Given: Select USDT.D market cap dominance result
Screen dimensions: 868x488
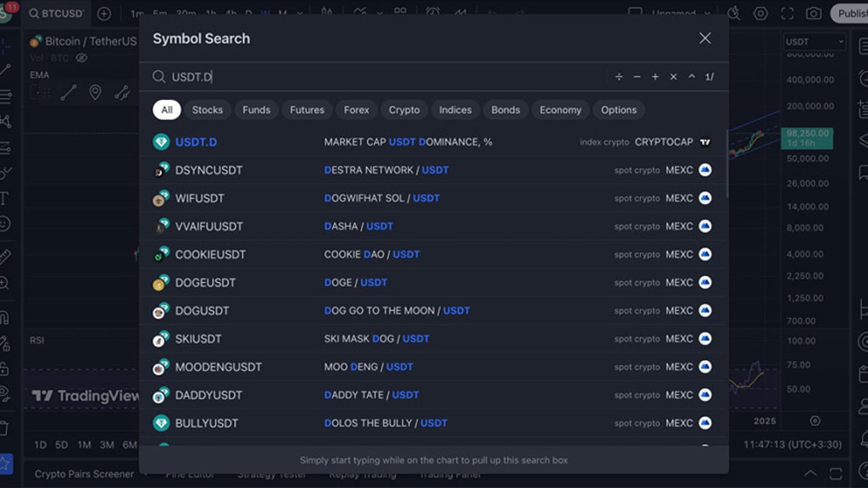Looking at the screenshot, I should coord(433,141).
